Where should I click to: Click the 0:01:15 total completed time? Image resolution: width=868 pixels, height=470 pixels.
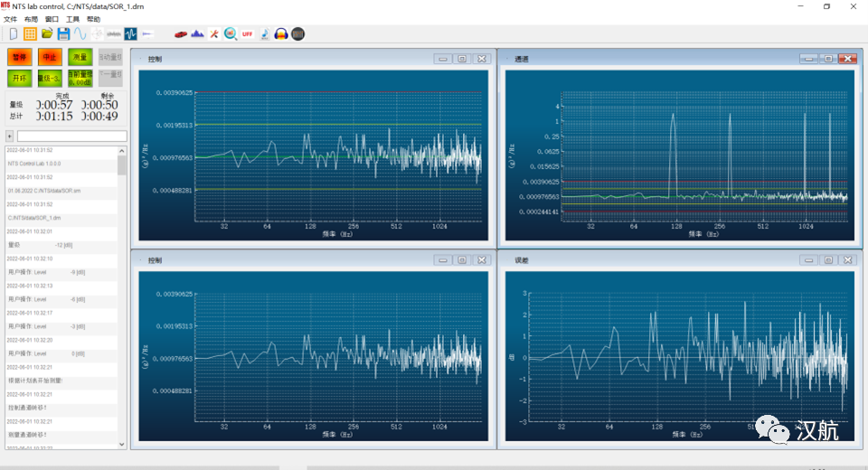pos(54,117)
